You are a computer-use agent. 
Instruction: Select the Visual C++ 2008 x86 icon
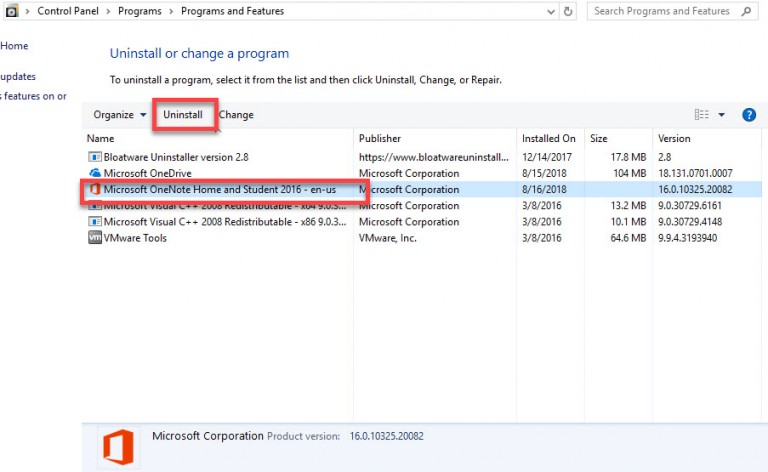tap(95, 221)
